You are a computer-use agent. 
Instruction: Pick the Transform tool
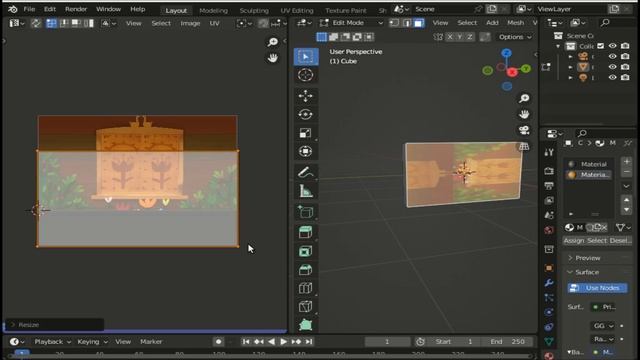(306, 151)
